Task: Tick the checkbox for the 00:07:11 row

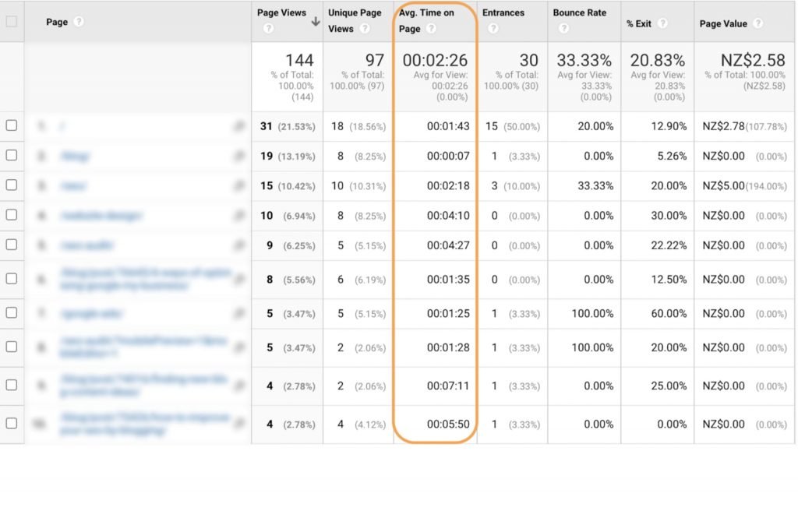Action: tap(11, 385)
